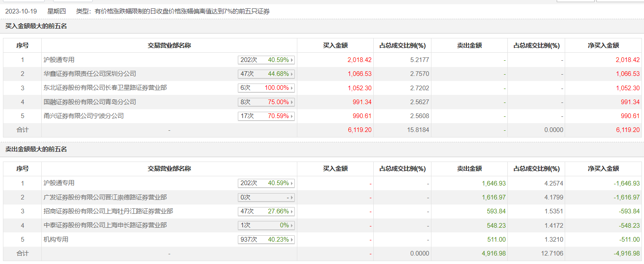
Task: Expand the arrow beside 44.68% for 华鑫证券
Action: coord(292,74)
